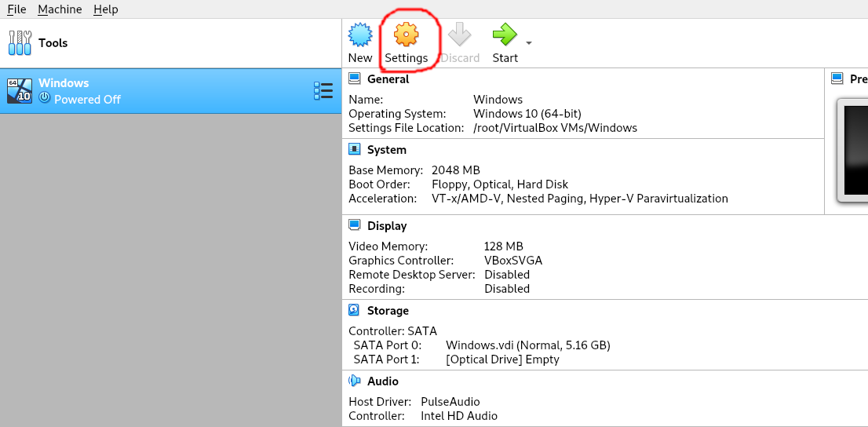Click the Intel HD Audio controller value
868x427 pixels.
(x=459, y=416)
